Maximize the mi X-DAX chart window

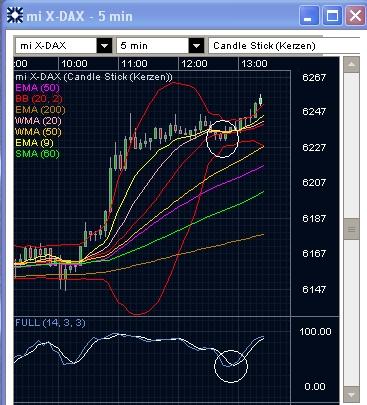(332, 16)
